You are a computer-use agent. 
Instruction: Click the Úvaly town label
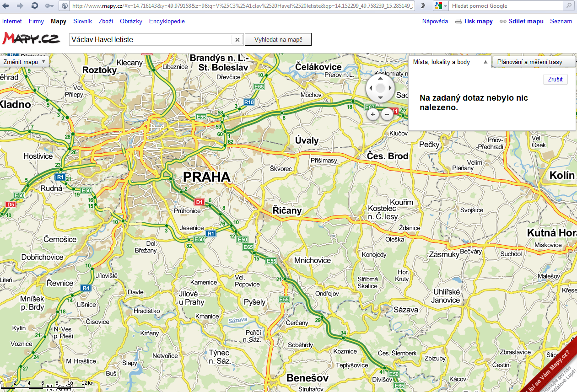click(307, 140)
